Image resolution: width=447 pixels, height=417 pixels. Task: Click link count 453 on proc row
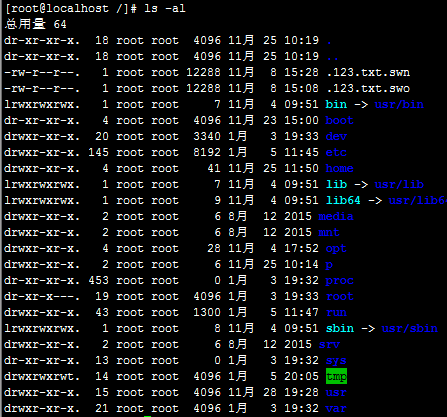99,280
